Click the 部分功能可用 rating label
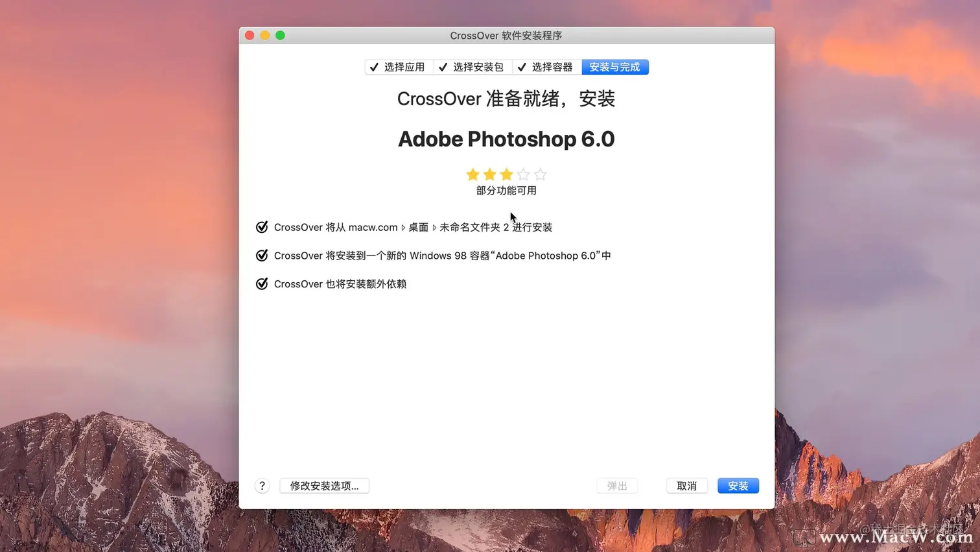 point(506,191)
